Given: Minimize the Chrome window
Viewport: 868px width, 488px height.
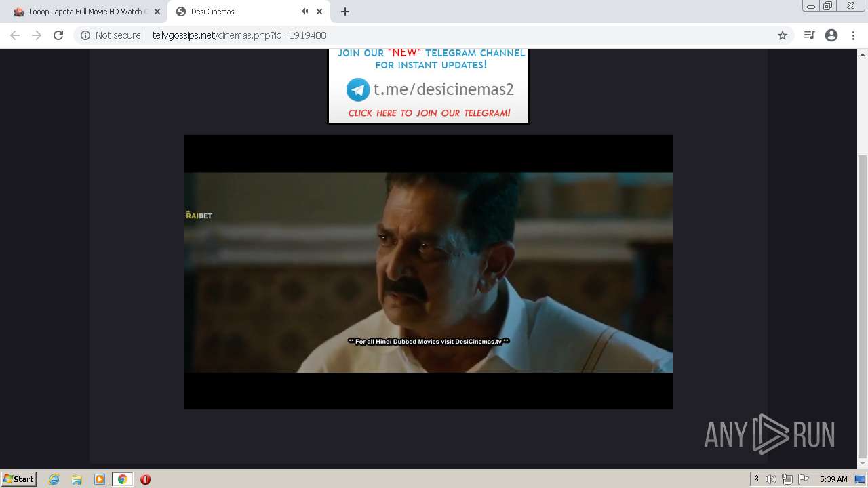Looking at the screenshot, I should (x=811, y=5).
